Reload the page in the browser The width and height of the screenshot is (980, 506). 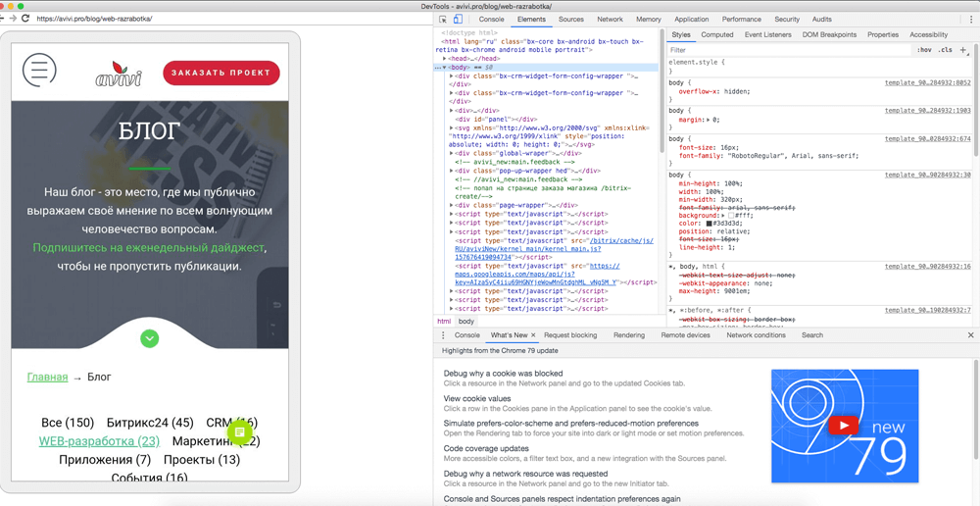point(25,18)
